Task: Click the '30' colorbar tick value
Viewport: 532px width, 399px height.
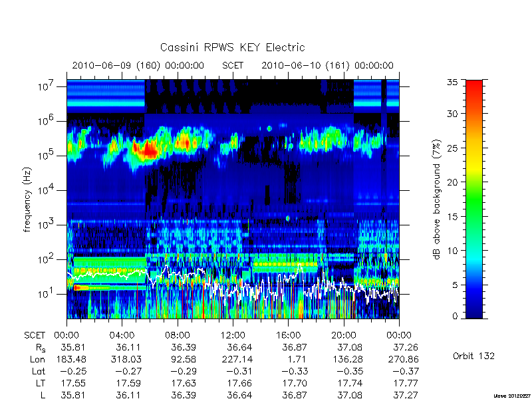Action: click(453, 114)
